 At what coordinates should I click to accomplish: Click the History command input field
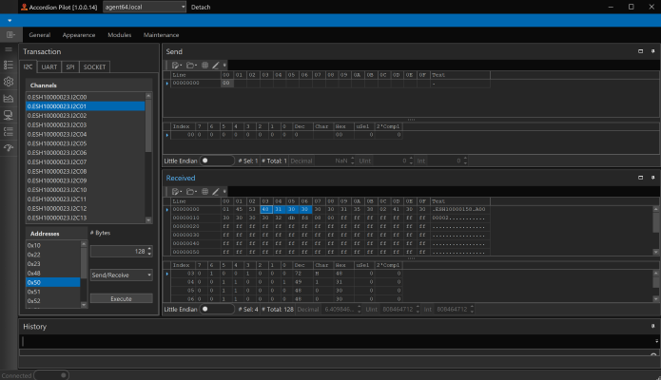click(337, 341)
